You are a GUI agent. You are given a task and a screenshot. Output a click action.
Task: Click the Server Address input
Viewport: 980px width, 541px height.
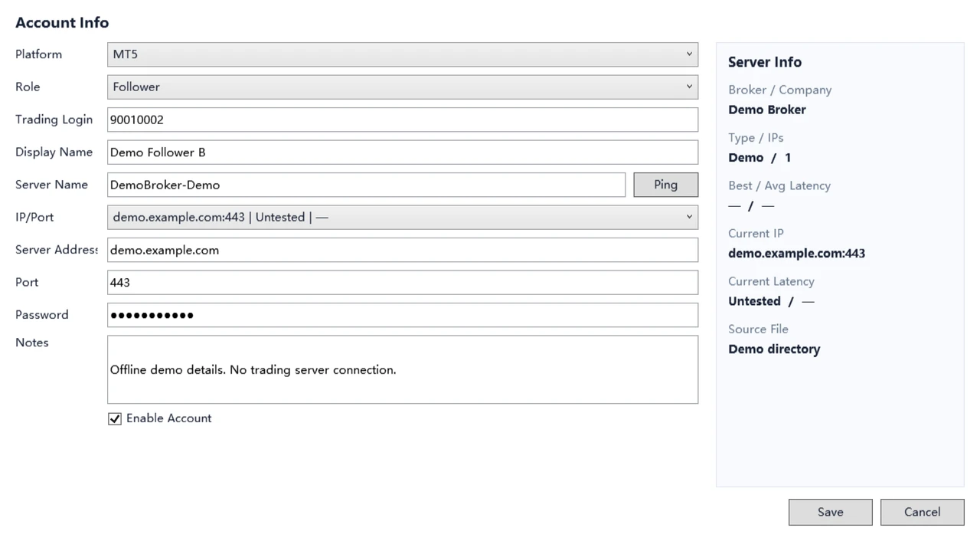coord(403,250)
